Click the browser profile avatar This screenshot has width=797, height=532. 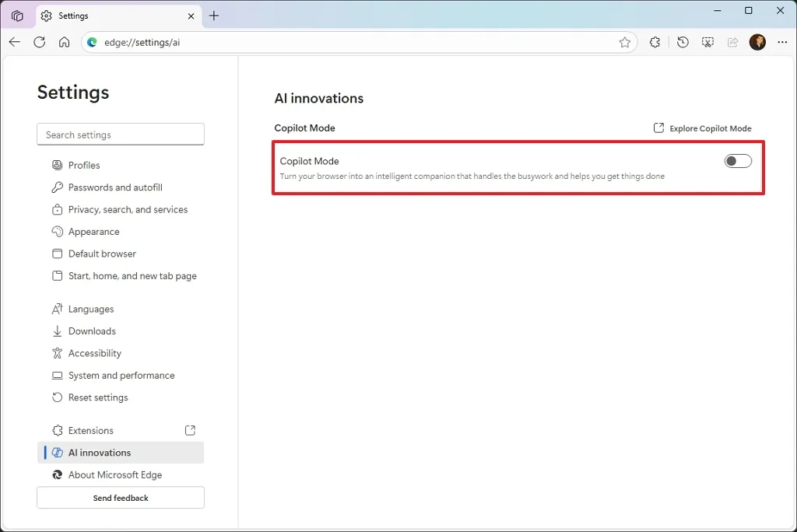click(757, 42)
